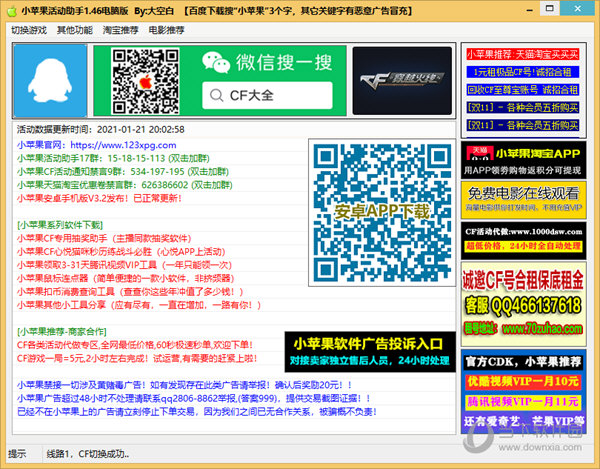600x469 pixels.
Task: Open 小苹果领取3-31天腾讯视频VIP工具 entry
Action: point(124,265)
